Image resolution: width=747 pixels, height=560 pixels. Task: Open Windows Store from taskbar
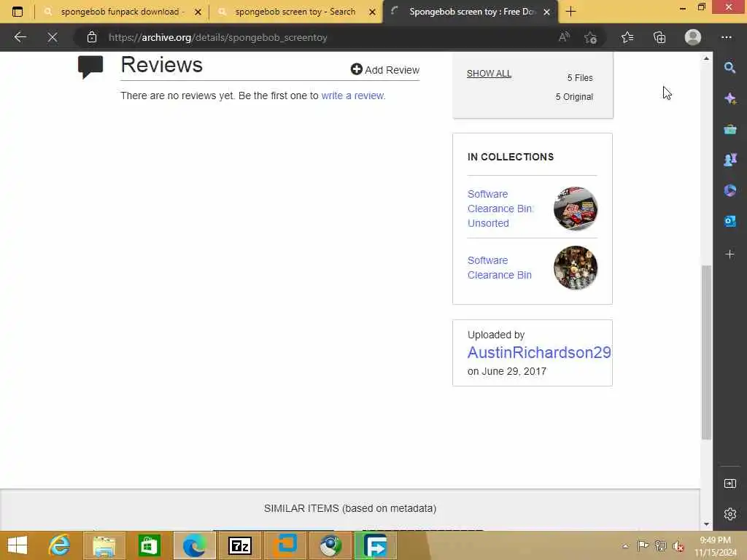[149, 545]
